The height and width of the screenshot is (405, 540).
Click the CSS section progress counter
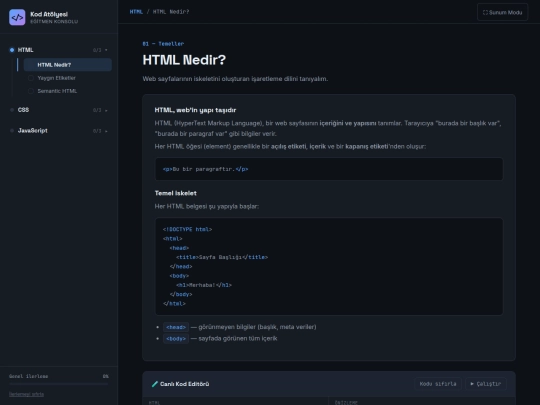pyautogui.click(x=97, y=111)
